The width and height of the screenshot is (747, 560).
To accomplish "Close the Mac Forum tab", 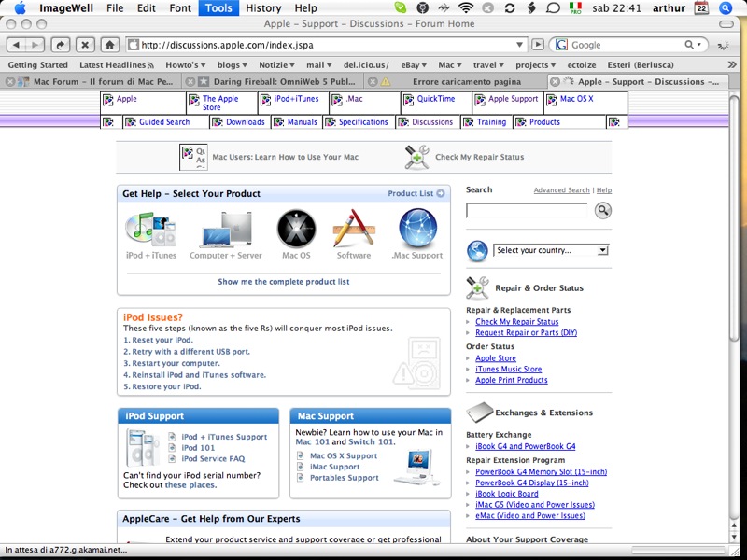I will (9, 81).
